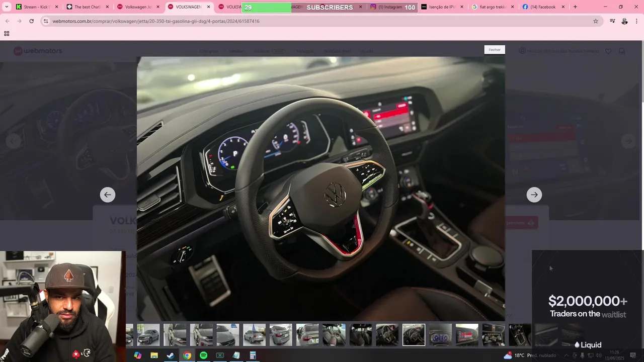Open the taskbar clock and date

point(614,355)
